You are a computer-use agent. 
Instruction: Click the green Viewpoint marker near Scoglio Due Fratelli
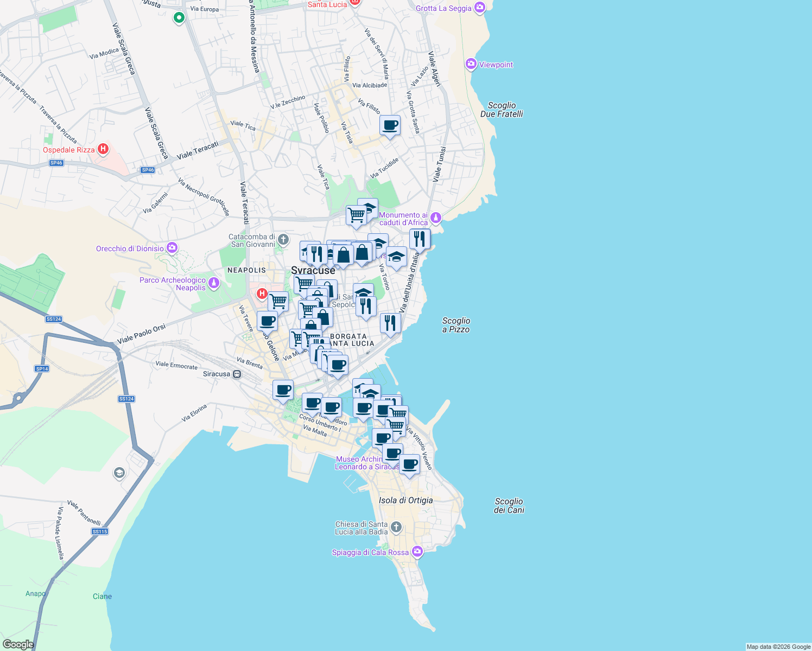click(470, 65)
